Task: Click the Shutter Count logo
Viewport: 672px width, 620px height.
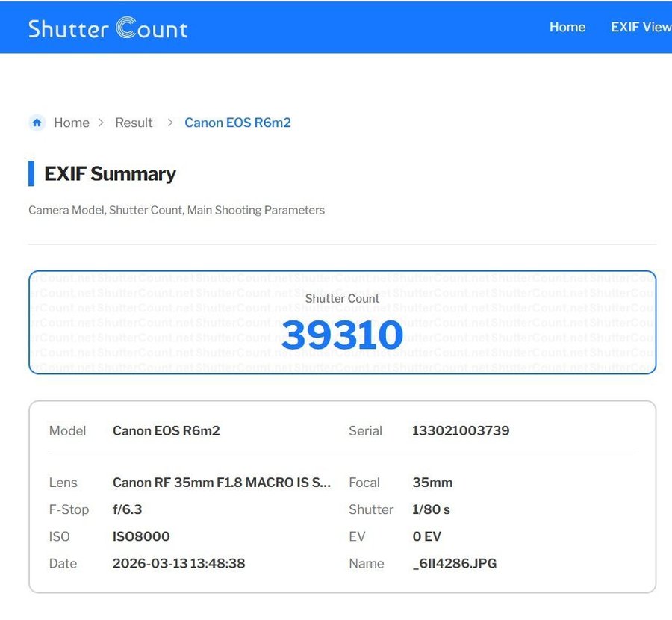Action: pos(108,28)
